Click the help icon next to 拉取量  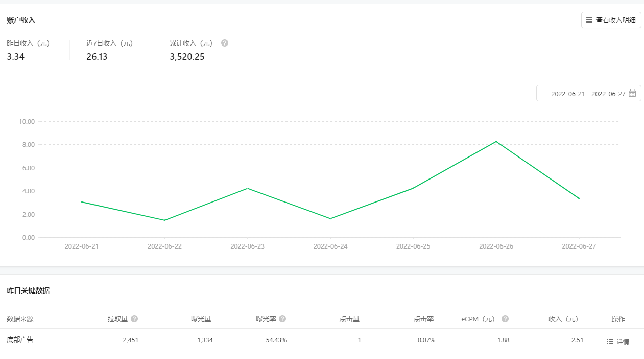(134, 319)
